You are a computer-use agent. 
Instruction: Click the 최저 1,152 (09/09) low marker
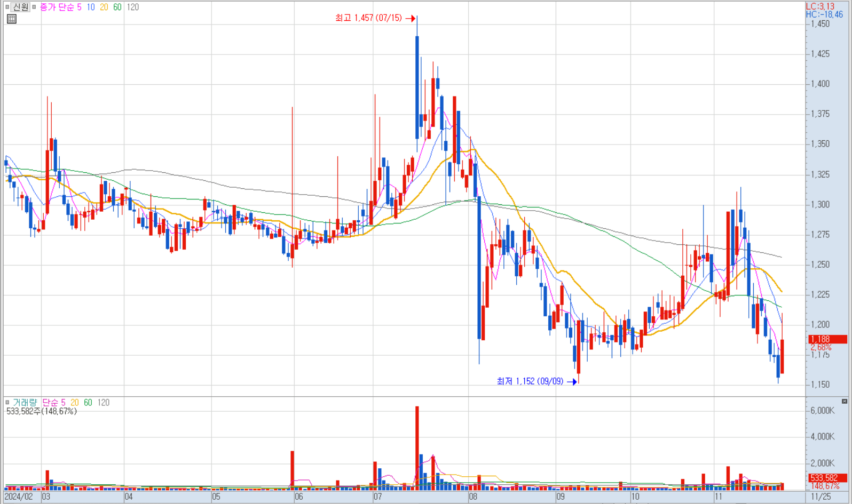tap(537, 381)
